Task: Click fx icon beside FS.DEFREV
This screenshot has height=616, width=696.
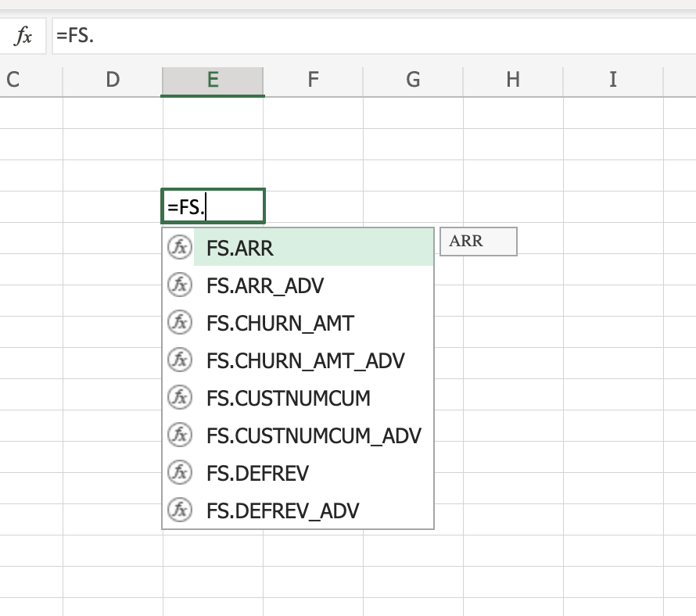Action: point(180,472)
